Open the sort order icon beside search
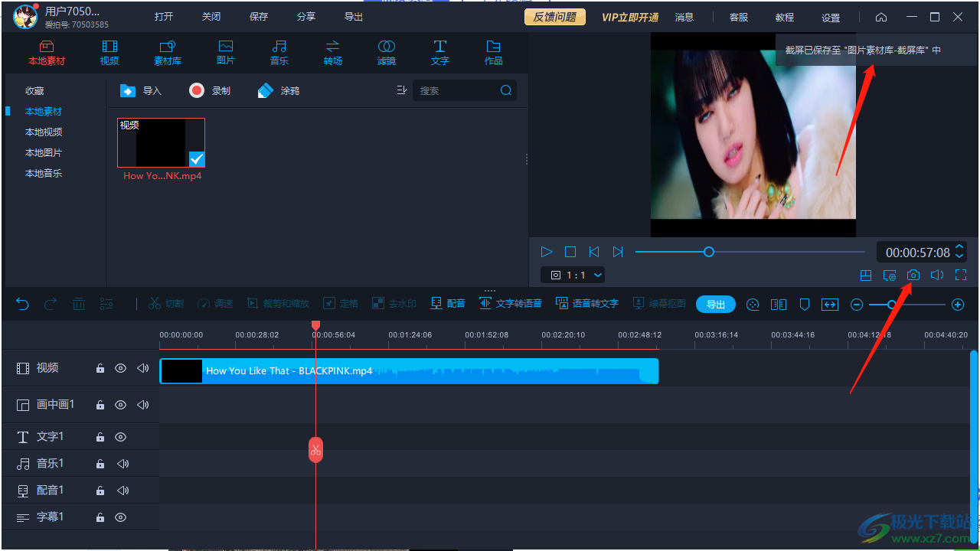 click(402, 90)
